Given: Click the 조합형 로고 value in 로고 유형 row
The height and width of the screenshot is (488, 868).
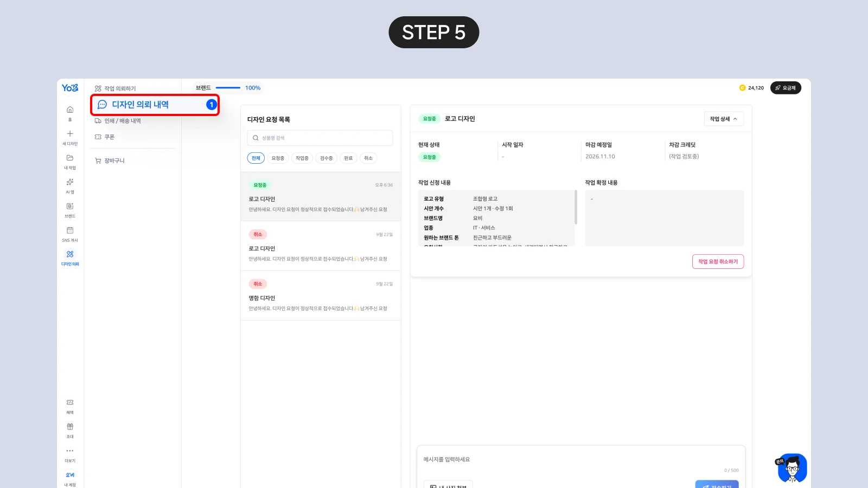Looking at the screenshot, I should coord(485,199).
